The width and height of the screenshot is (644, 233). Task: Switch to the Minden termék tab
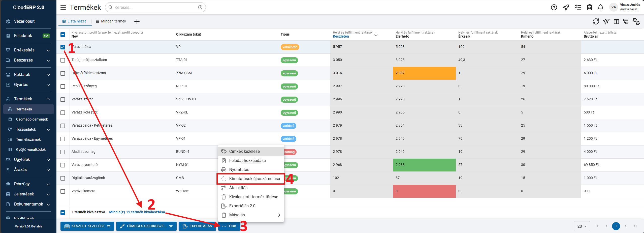tap(111, 21)
